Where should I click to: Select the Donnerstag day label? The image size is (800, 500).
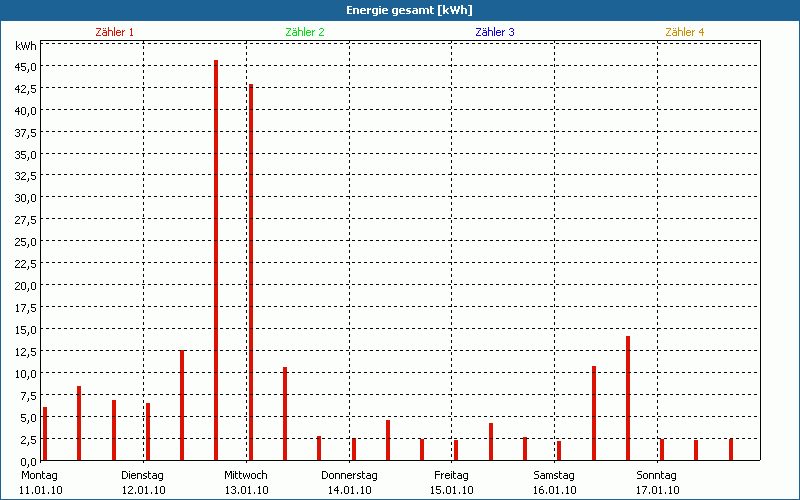click(x=349, y=476)
